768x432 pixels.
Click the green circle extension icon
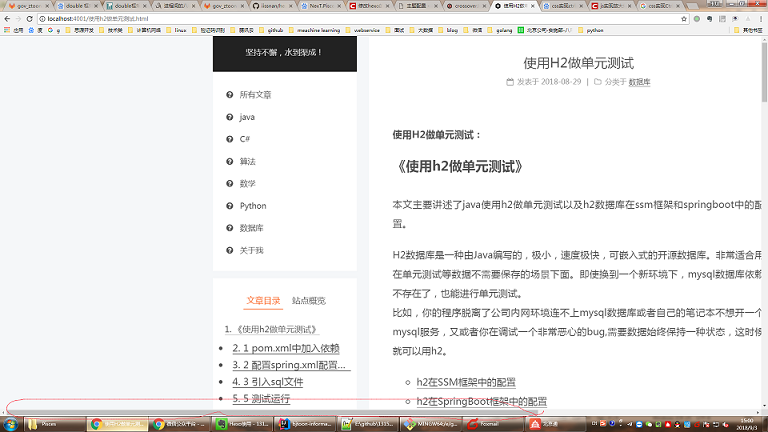(x=697, y=19)
